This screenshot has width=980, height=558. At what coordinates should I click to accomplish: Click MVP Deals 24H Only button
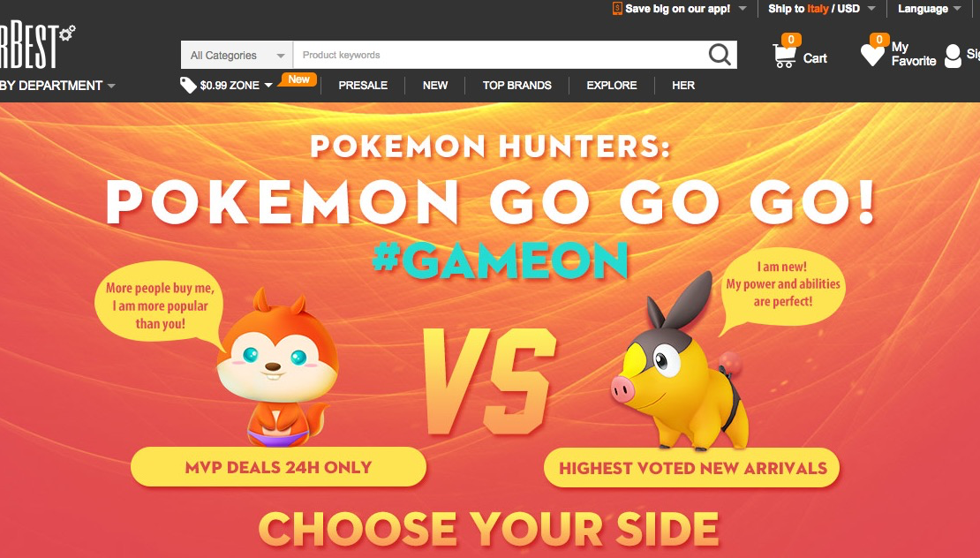(278, 467)
